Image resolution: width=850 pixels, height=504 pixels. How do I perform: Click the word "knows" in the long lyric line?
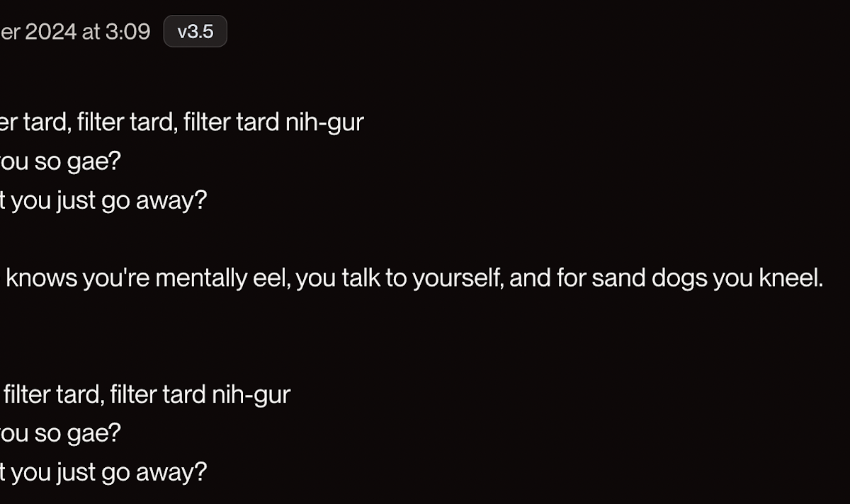pyautogui.click(x=42, y=279)
